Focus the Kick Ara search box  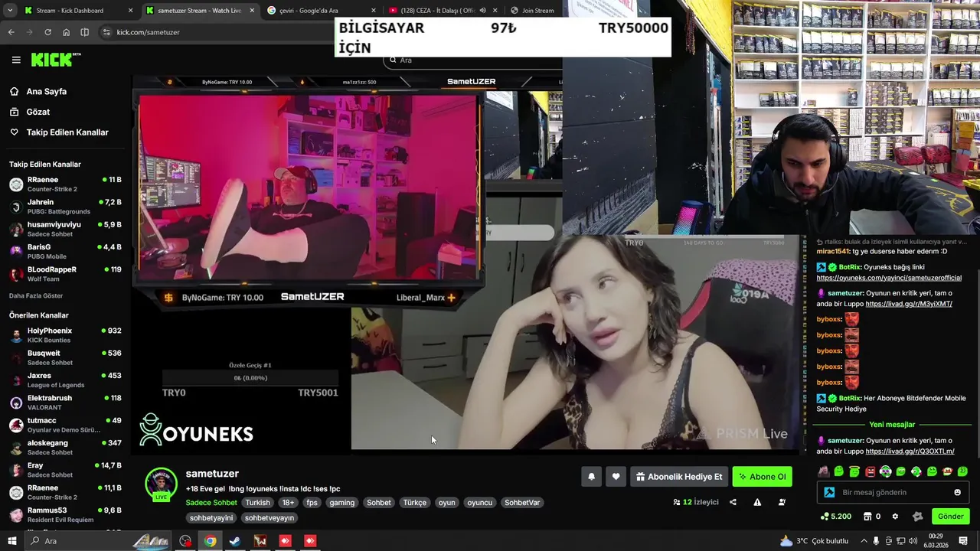(472, 60)
